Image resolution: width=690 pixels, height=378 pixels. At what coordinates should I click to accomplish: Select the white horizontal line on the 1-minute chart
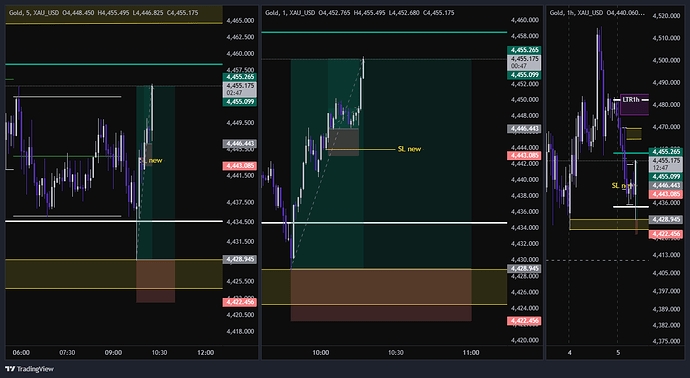pos(384,223)
